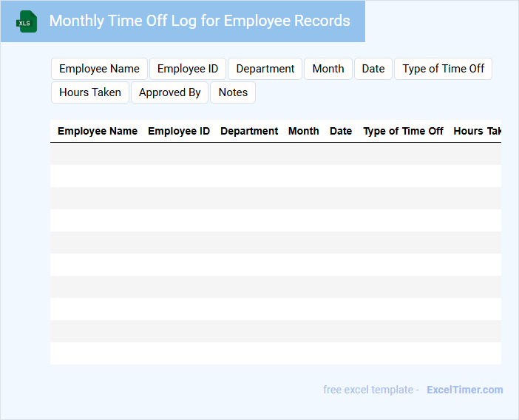Click the green XLS file icon

click(27, 21)
